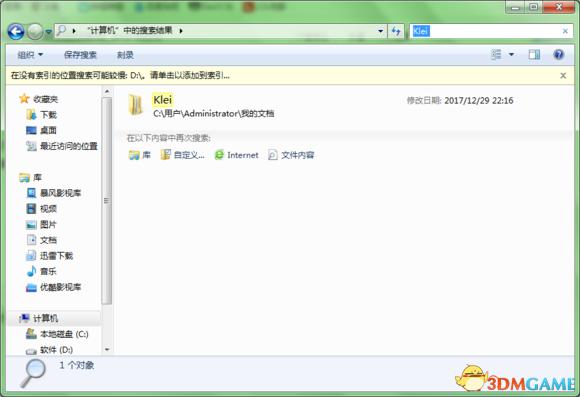Image resolution: width=580 pixels, height=397 pixels.
Task: Search again in Internet
Action: [x=236, y=155]
